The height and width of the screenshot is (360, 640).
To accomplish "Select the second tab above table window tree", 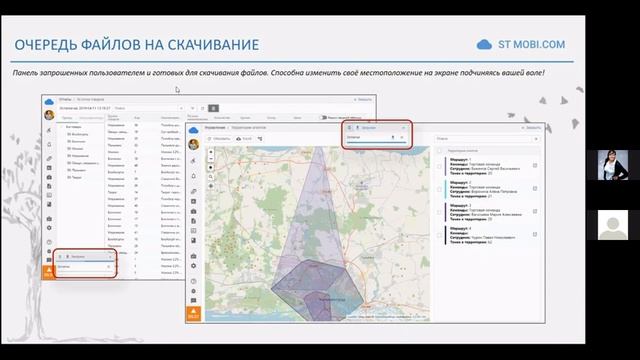I will pos(91,118).
